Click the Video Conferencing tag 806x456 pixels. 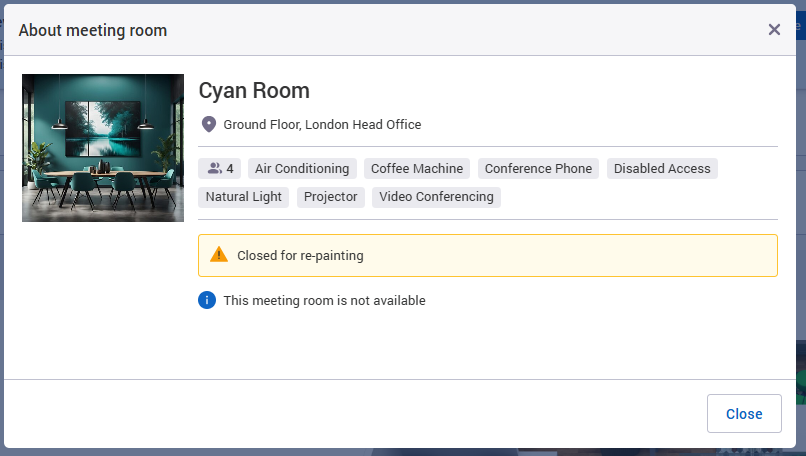[436, 197]
